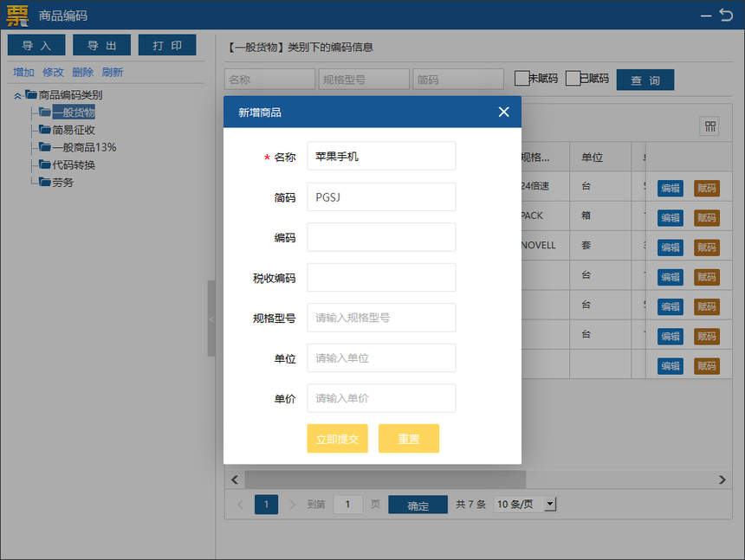The width and height of the screenshot is (745, 560).
Task: Click 编辑 in the NOVELL row
Action: (670, 248)
